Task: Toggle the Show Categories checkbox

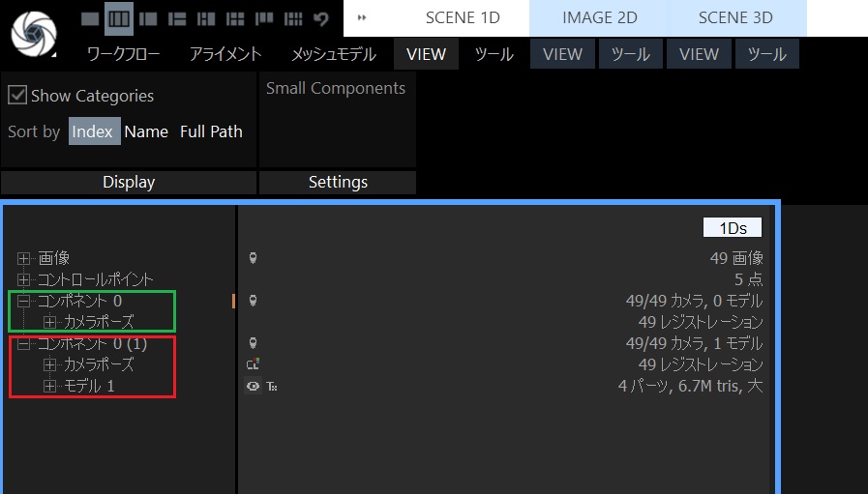Action: (x=17, y=95)
